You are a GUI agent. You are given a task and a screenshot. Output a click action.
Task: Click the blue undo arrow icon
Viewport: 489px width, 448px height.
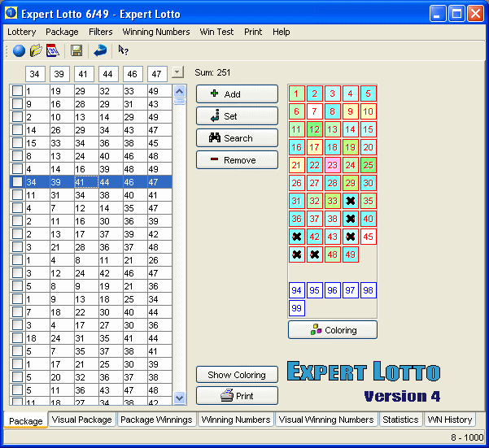[100, 50]
